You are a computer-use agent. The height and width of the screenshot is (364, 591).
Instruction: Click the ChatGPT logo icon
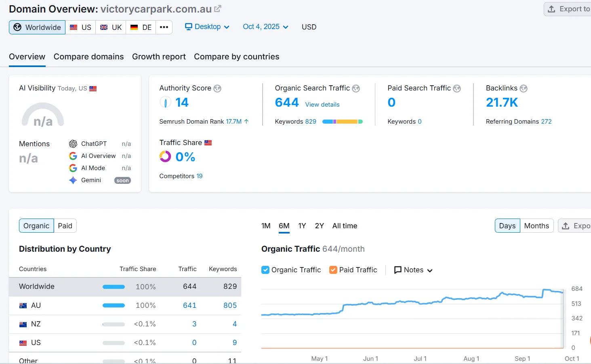[x=73, y=144]
